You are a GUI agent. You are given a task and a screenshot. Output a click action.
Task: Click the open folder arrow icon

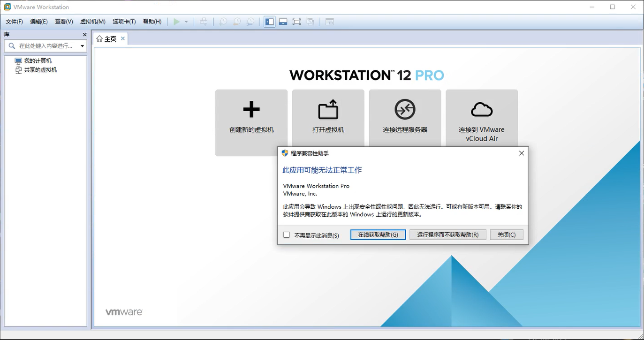click(x=328, y=109)
